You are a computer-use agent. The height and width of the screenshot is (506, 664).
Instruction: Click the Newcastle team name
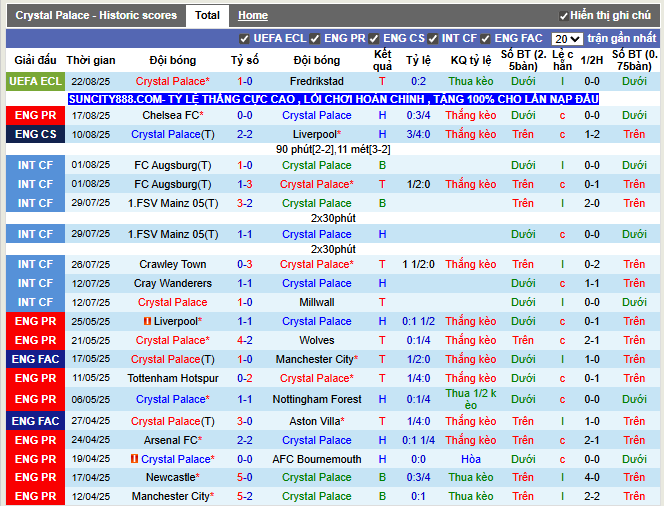pyautogui.click(x=173, y=477)
